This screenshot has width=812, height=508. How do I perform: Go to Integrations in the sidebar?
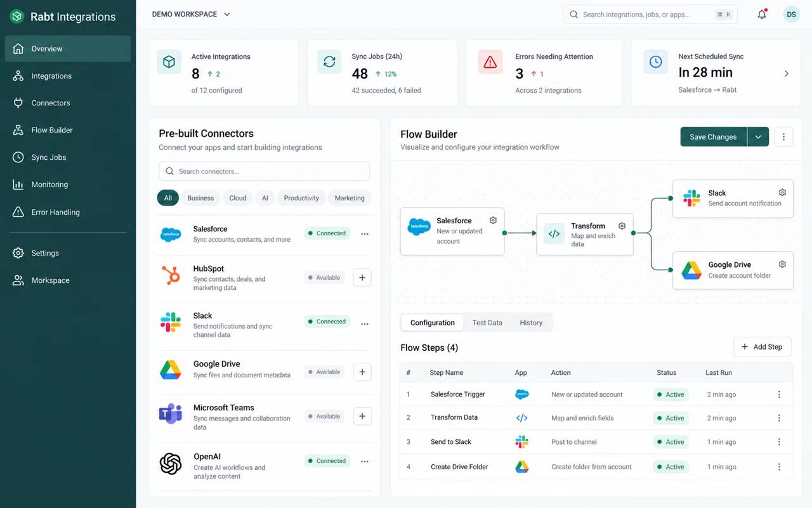coord(68,76)
